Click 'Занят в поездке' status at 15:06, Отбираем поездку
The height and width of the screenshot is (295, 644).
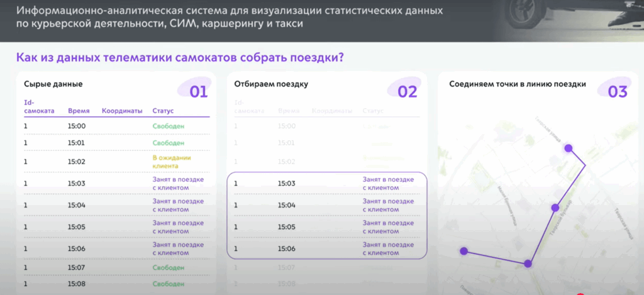pyautogui.click(x=389, y=248)
